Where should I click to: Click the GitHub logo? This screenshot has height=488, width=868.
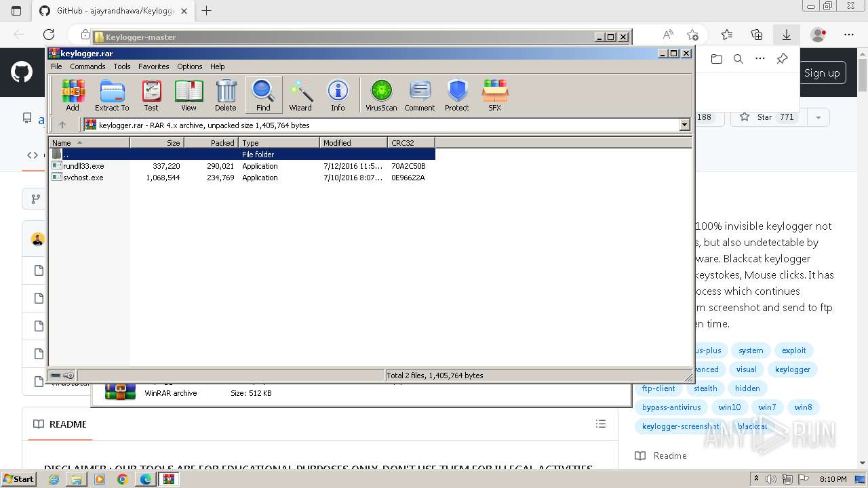coord(22,73)
